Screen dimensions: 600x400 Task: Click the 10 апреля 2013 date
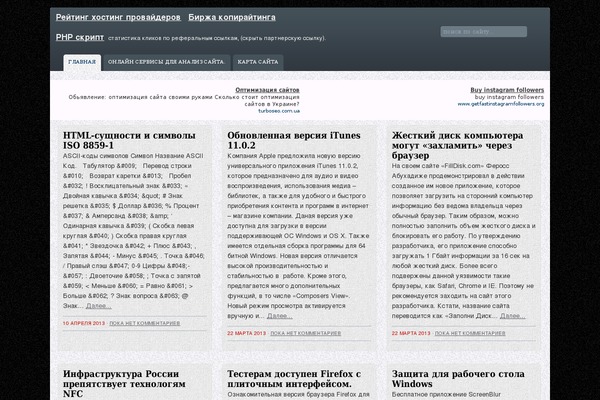tap(84, 323)
